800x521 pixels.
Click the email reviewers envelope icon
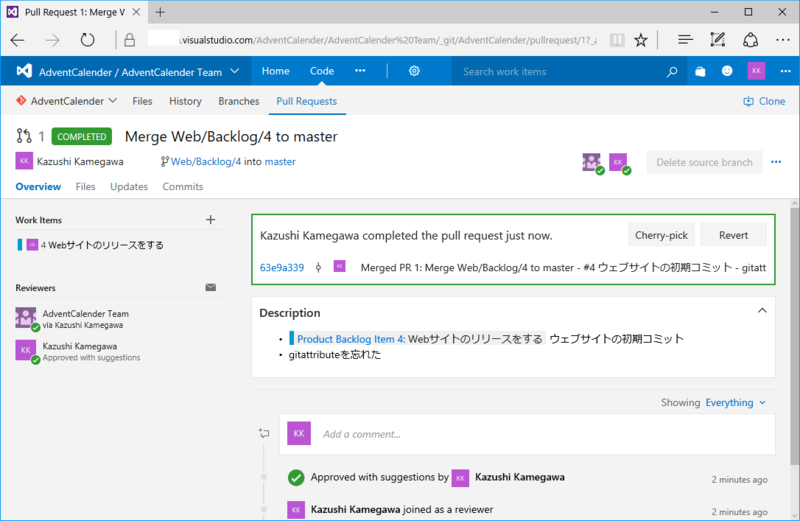point(211,287)
